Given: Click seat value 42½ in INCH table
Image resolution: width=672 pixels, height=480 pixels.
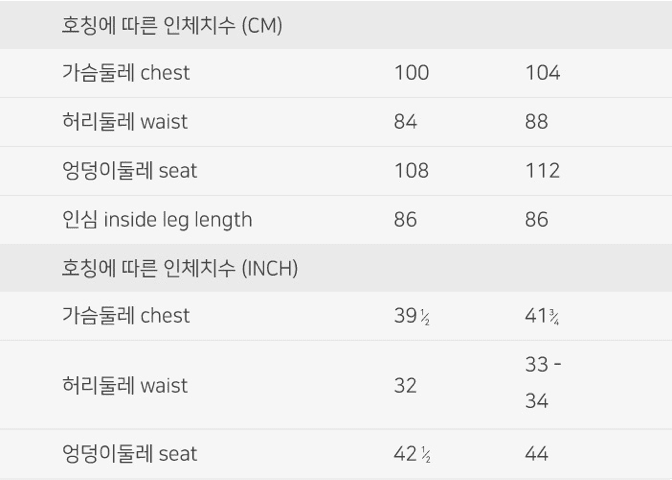Looking at the screenshot, I should (412, 454).
